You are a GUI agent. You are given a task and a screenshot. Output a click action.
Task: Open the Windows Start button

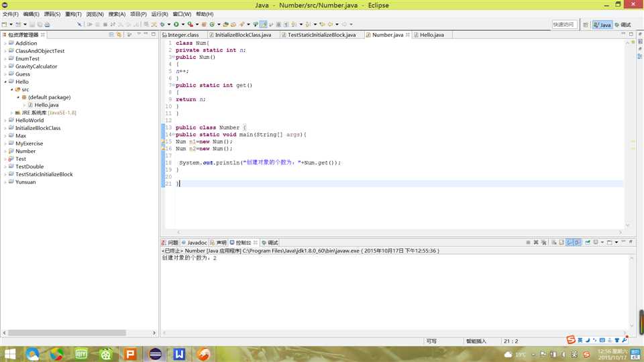tap(9, 354)
